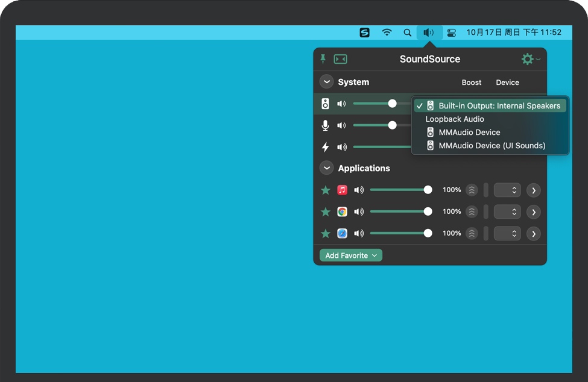Select Loopback Audio from device list

click(x=455, y=119)
